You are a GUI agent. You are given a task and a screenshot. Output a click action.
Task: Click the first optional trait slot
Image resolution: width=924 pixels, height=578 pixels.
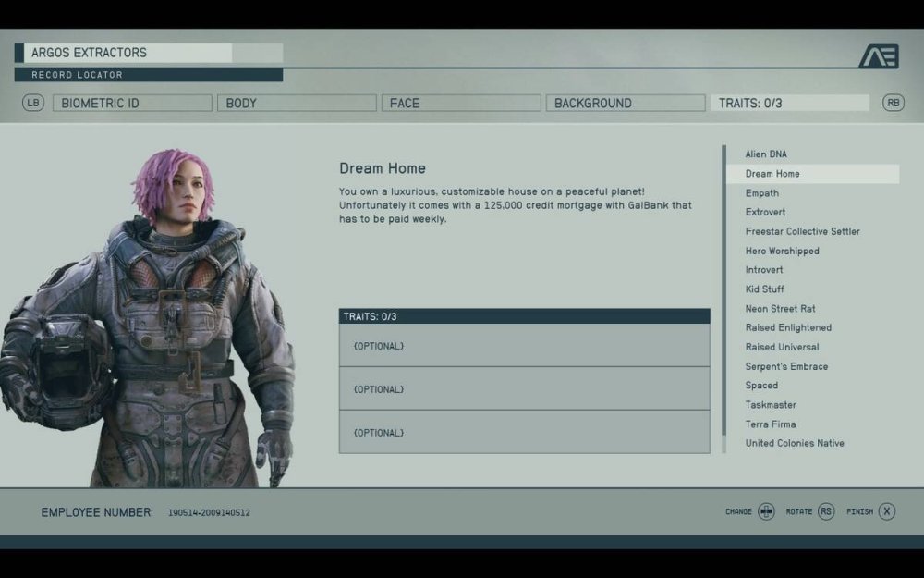[524, 346]
